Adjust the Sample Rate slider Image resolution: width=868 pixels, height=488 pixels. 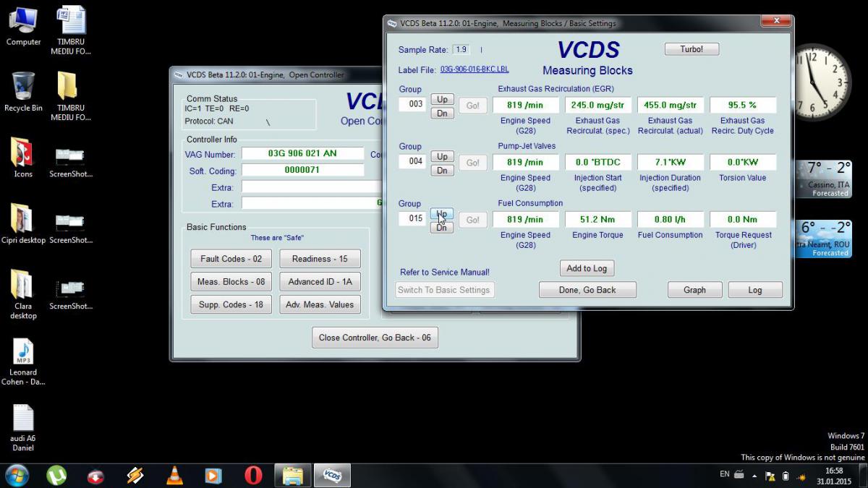click(481, 50)
